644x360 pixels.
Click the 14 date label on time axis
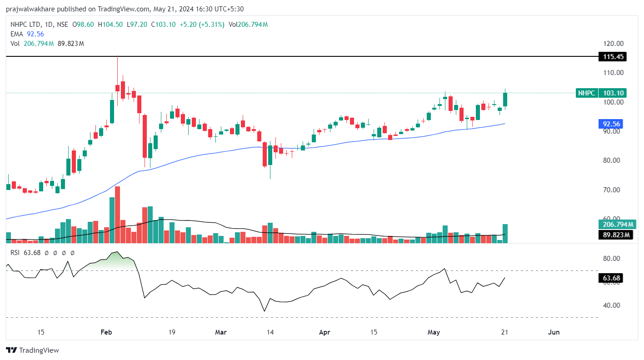pyautogui.click(x=270, y=332)
